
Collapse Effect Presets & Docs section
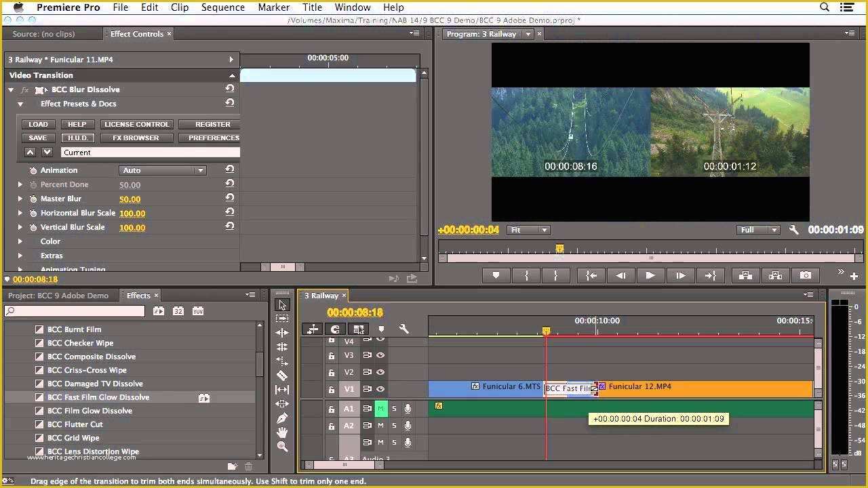[20, 104]
